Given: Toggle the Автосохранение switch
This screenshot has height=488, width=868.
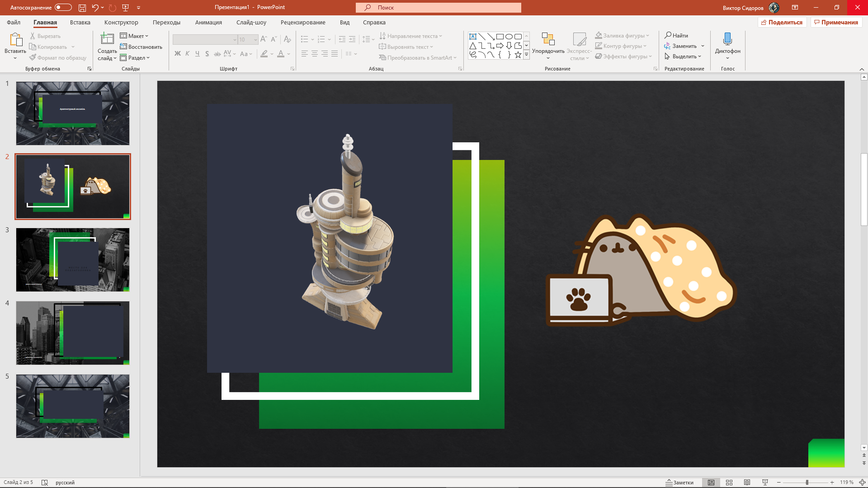Looking at the screenshot, I should tap(63, 8).
